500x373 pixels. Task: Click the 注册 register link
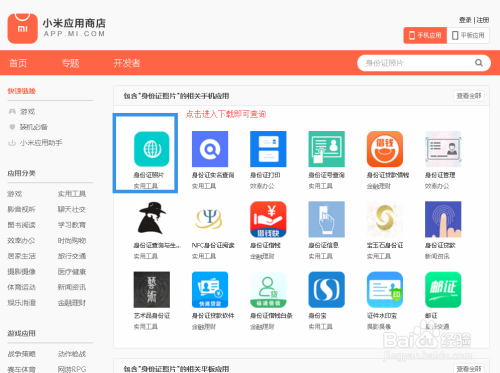coord(483,20)
